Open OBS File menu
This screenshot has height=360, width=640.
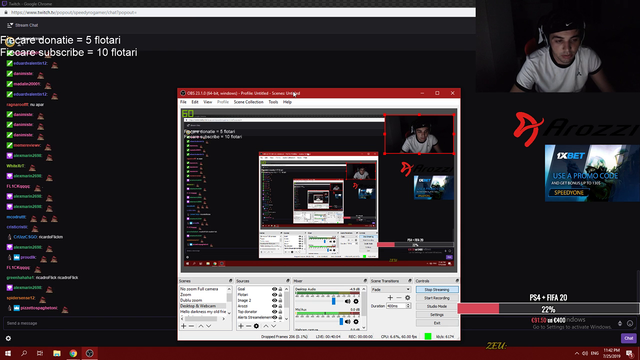[183, 102]
